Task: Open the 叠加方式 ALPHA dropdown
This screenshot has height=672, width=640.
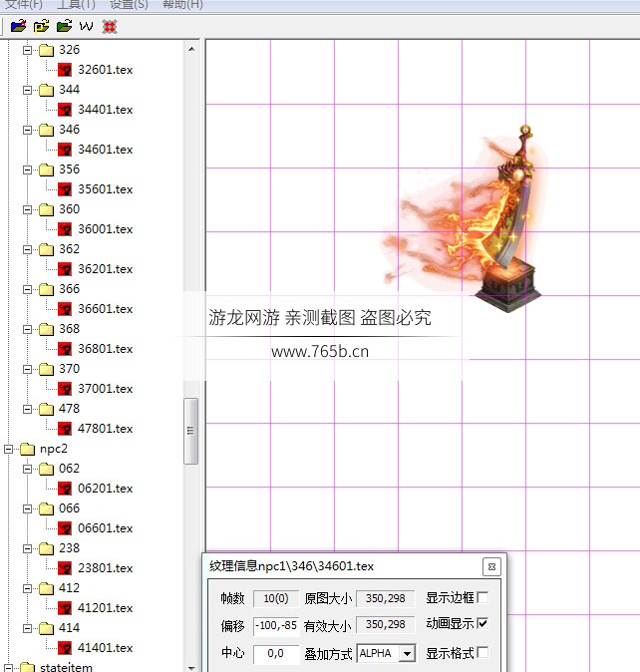Action: pyautogui.click(x=408, y=654)
